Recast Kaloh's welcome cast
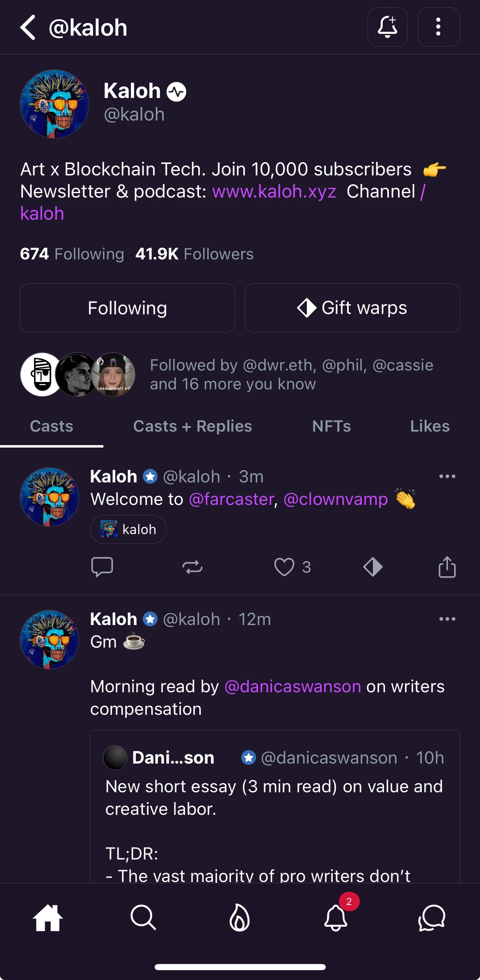The image size is (480, 980). (192, 567)
